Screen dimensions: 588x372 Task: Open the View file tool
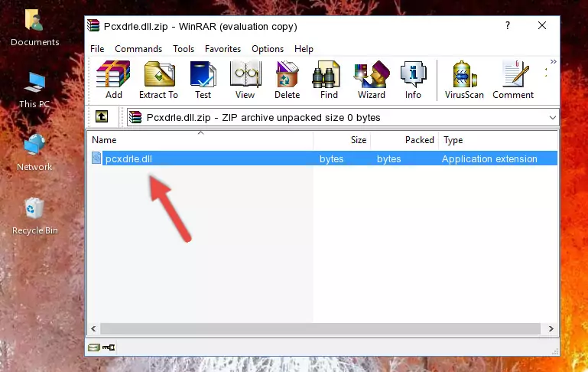coord(245,80)
